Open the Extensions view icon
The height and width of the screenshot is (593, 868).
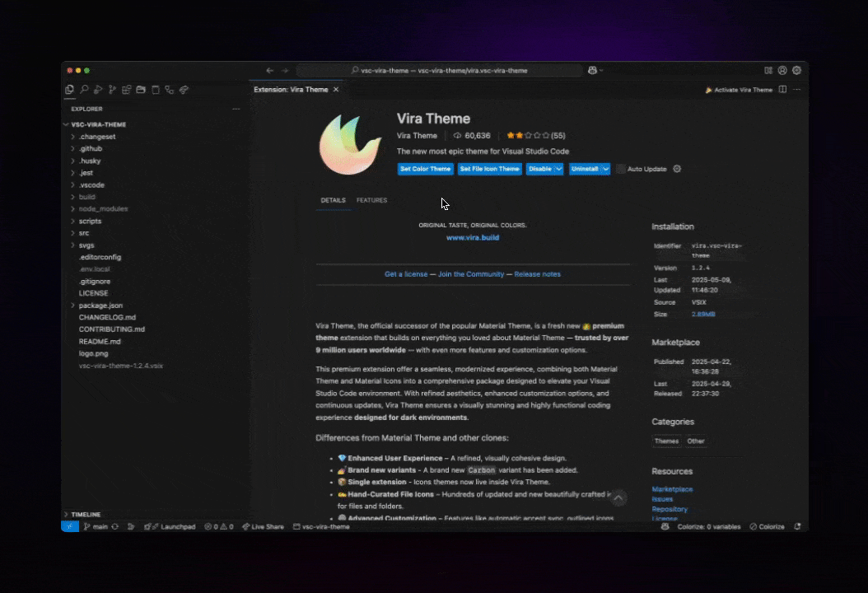click(127, 90)
